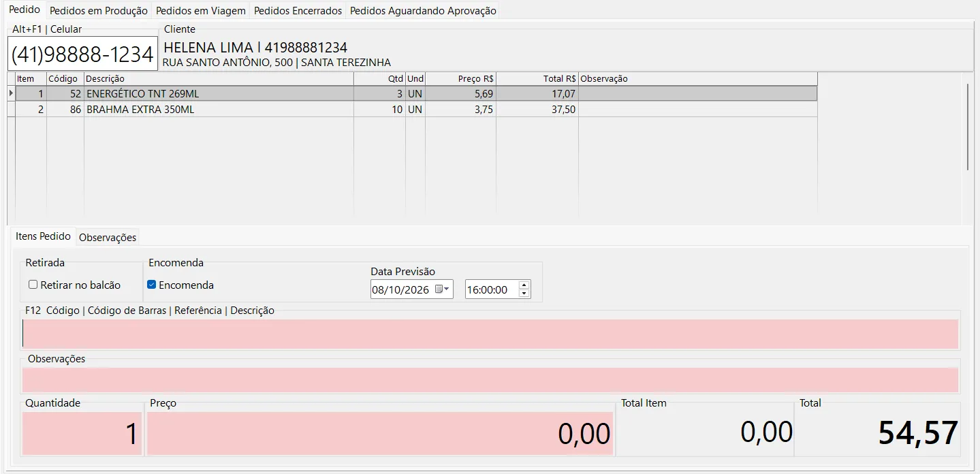Viewport: 980px width, 474px height.
Task: Select the Itens Pedido sub-tab
Action: (43, 236)
